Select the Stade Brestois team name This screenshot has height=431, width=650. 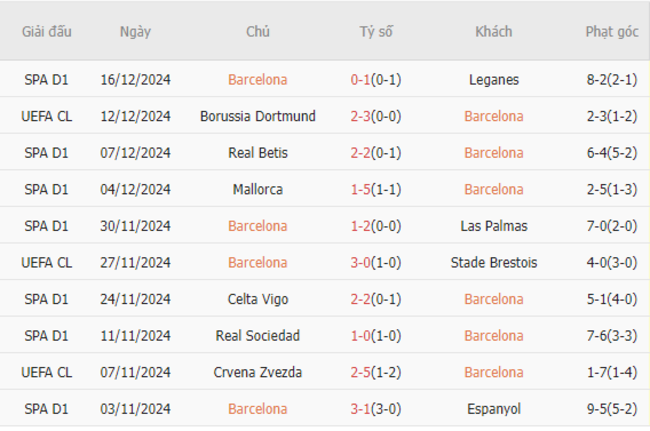pyautogui.click(x=494, y=262)
